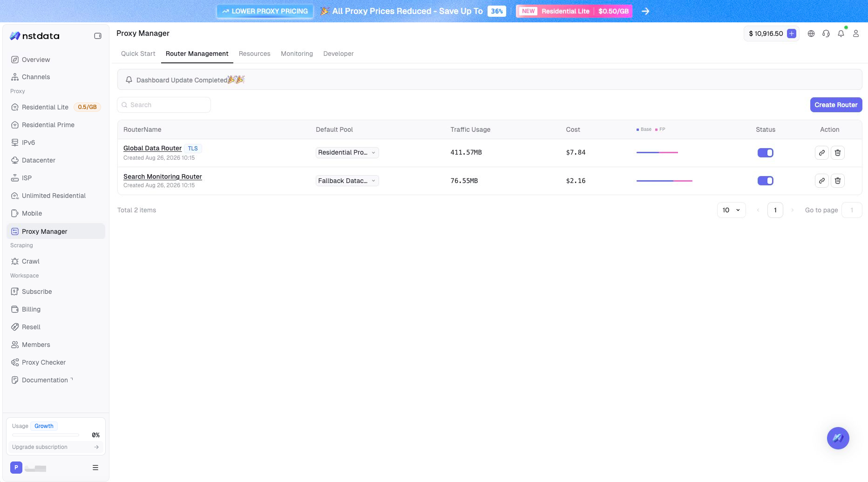Viewport: 868px width, 482px height.
Task: Add funds with the plus balance icon
Action: (x=792, y=34)
